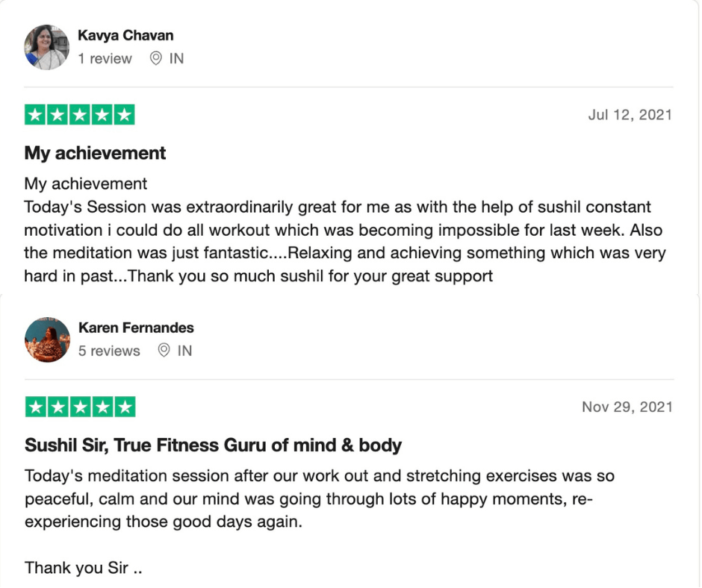Click the fifth star of Kavya's rating
Screen dimensions: 702x588
(x=125, y=115)
